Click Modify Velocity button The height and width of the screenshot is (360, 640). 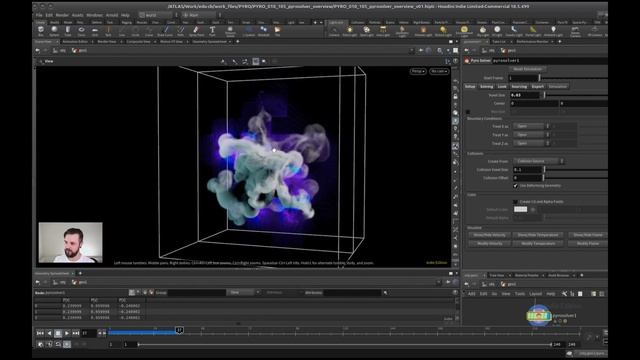489,244
